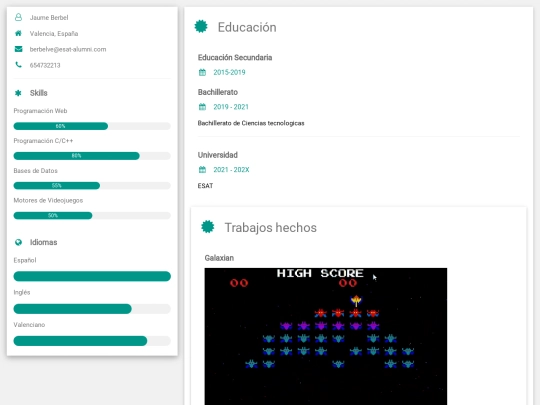Click the globe icon beside Idiomas heading
540x405 pixels.
[19, 242]
